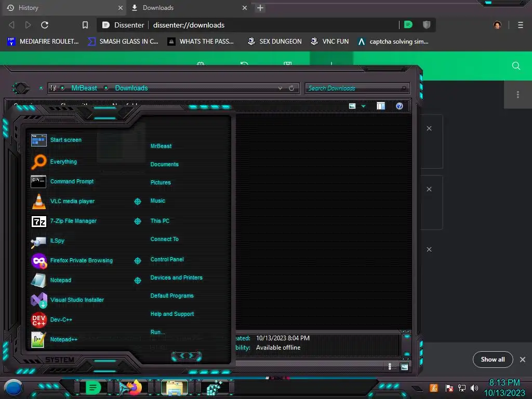Open 7-Zip File Manager
This screenshot has height=399, width=532.
coord(64,221)
